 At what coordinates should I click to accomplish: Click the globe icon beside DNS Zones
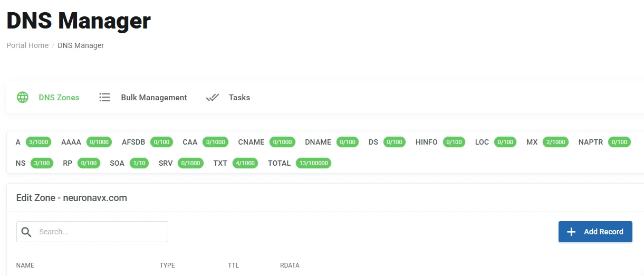pos(22,98)
